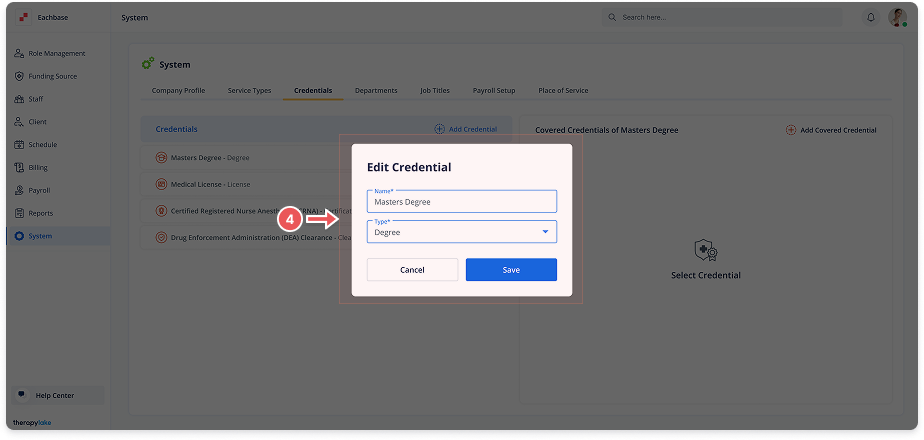Click the green System gears heading icon
Image resolution: width=924 pixels, height=440 pixels.
pos(148,64)
